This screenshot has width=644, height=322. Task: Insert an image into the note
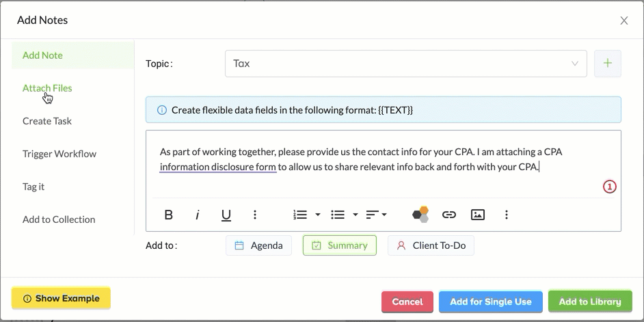478,215
